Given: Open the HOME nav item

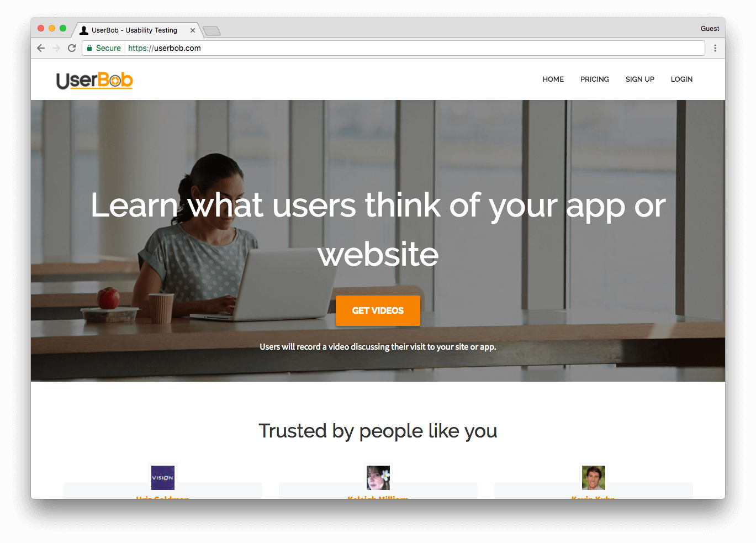Looking at the screenshot, I should (x=553, y=79).
